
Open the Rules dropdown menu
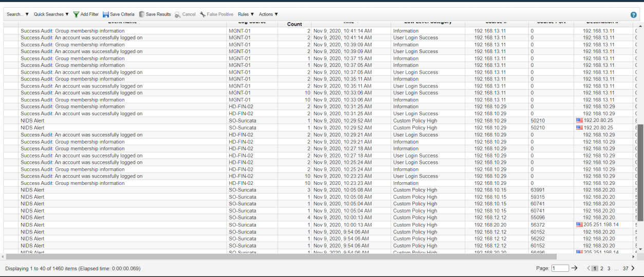246,14
